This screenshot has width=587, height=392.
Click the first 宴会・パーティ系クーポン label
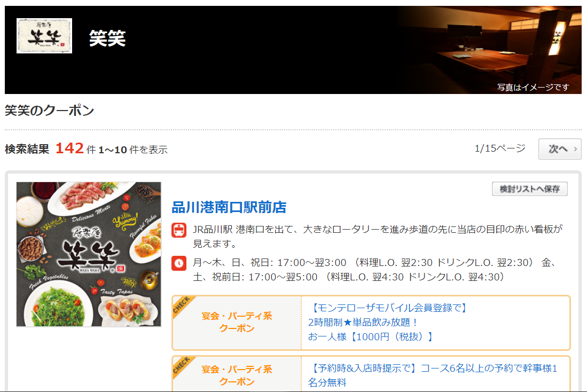tap(237, 322)
